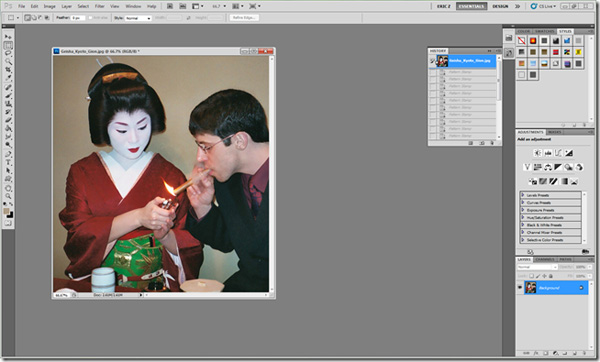Add a Hue/Saturation adjustment layer
600x362 pixels.
(x=538, y=167)
